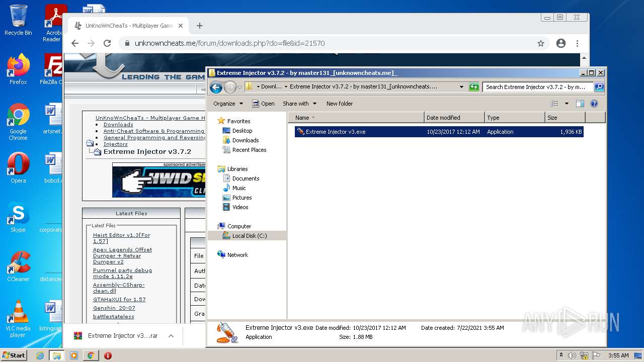Viewport: 644px width, 362px height.
Task: Sort files by Date modified column
Action: 454,118
